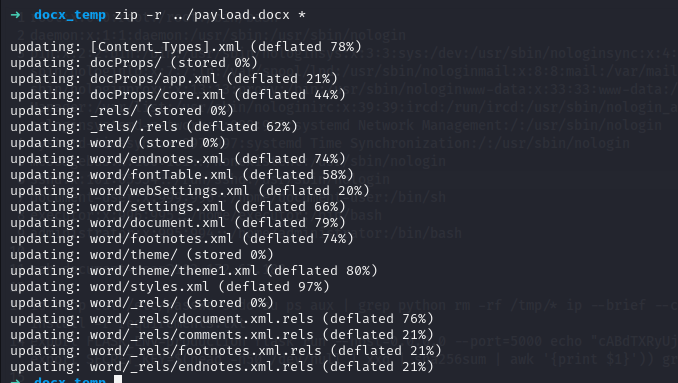Click the word/document.xml output line
This screenshot has width=678, height=383.
point(178,223)
